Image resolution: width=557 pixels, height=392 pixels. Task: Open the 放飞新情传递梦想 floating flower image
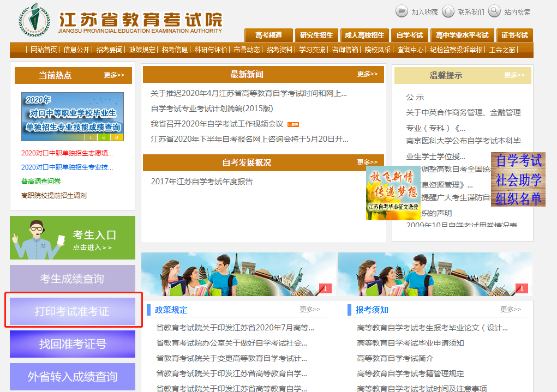393,193
